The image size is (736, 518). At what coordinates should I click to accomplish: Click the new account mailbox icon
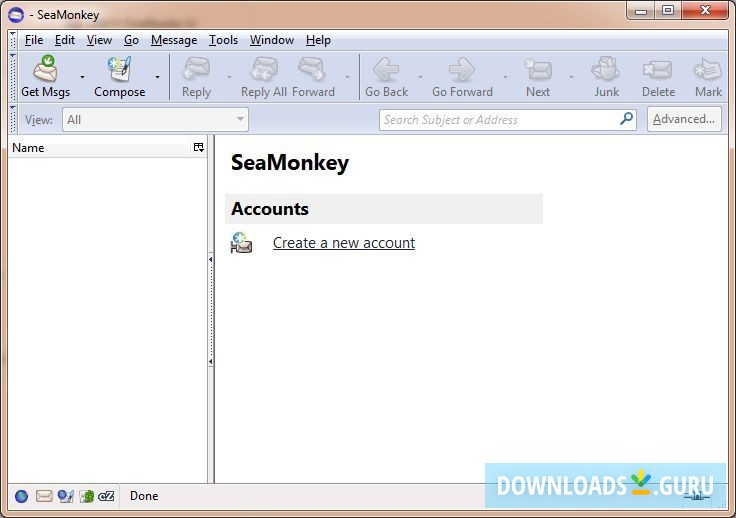[x=241, y=243]
